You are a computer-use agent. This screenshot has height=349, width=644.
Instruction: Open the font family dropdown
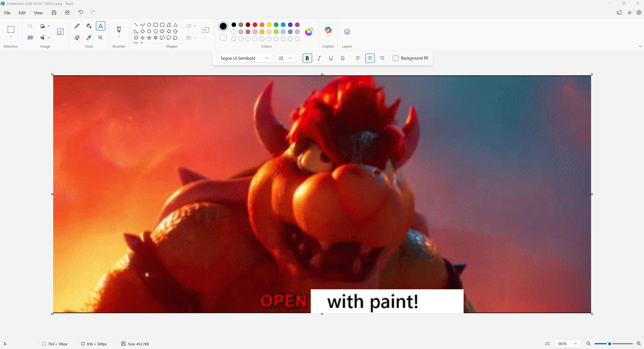click(245, 58)
